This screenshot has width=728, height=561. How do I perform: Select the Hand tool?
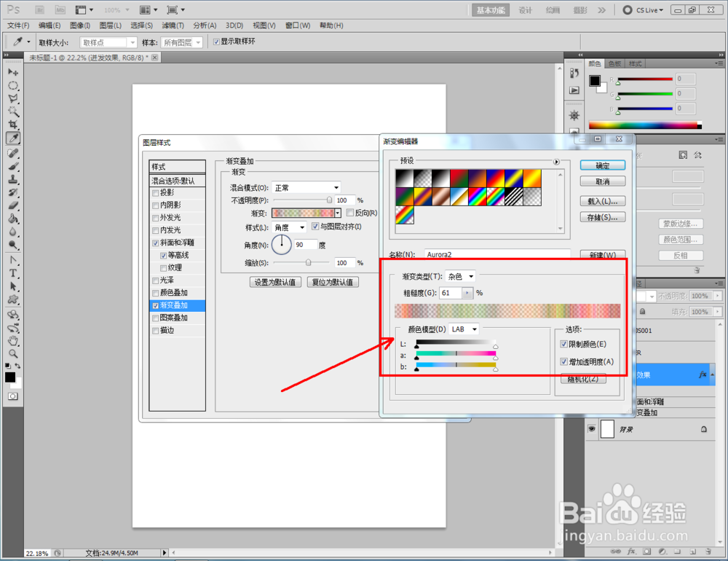tap(13, 341)
